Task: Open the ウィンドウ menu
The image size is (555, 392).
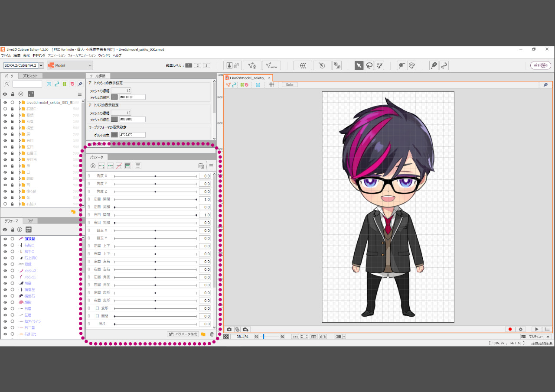Action: click(x=104, y=56)
